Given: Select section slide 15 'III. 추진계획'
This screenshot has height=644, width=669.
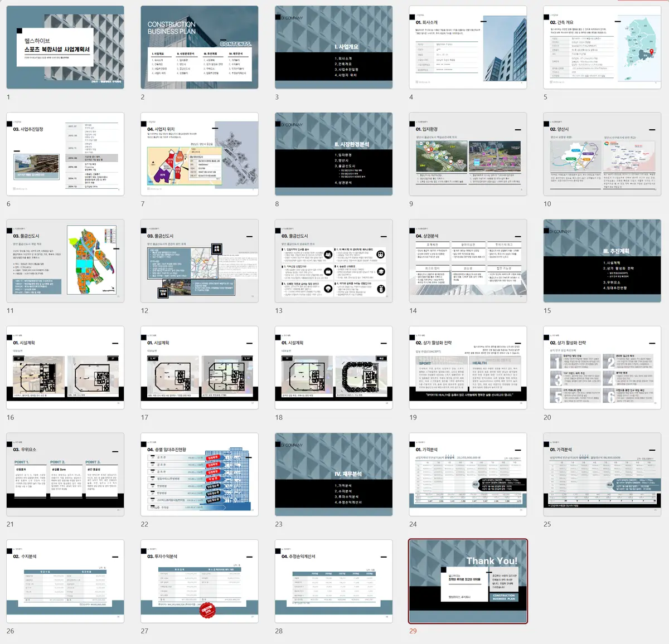Looking at the screenshot, I should 602,261.
